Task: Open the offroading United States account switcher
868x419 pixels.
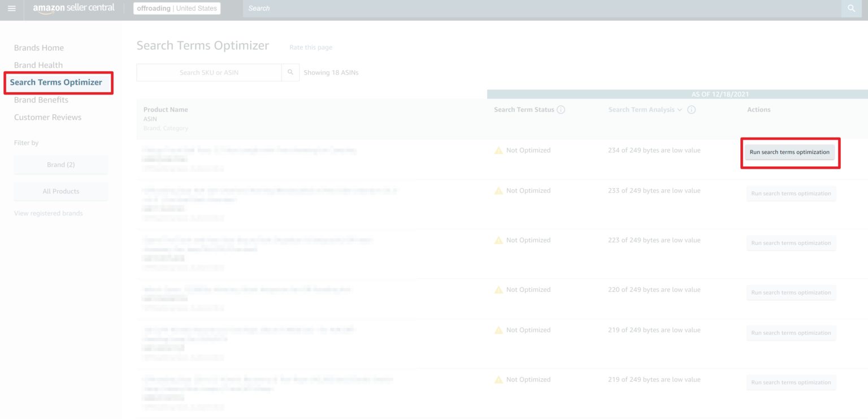Action: click(x=177, y=8)
